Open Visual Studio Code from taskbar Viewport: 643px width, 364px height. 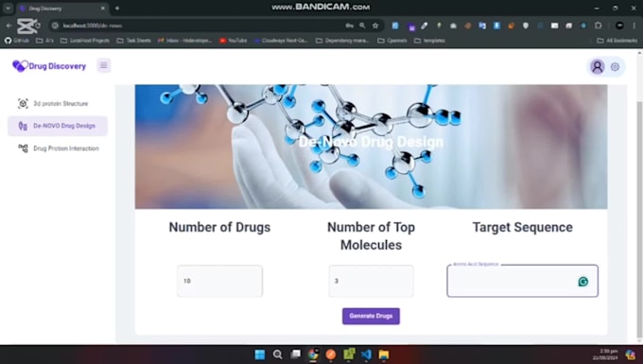click(366, 355)
